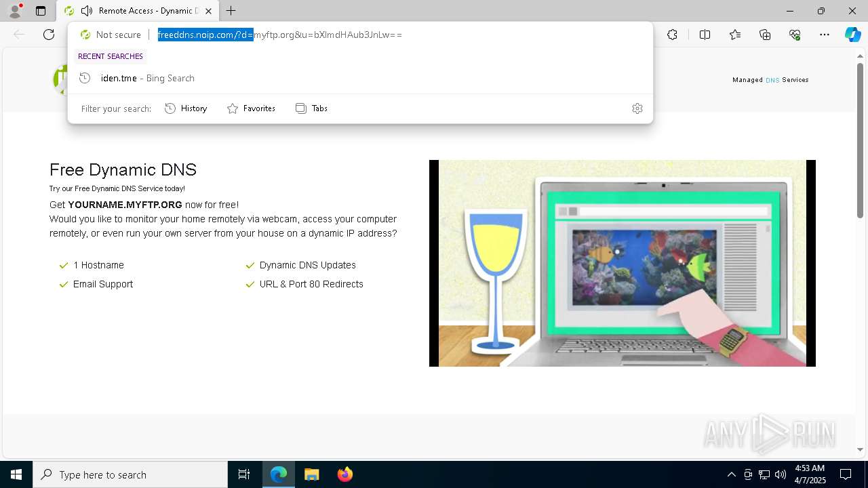Click the YOURNAME.MYFTP.ORG text
Image resolution: width=868 pixels, height=488 pixels.
pos(125,205)
